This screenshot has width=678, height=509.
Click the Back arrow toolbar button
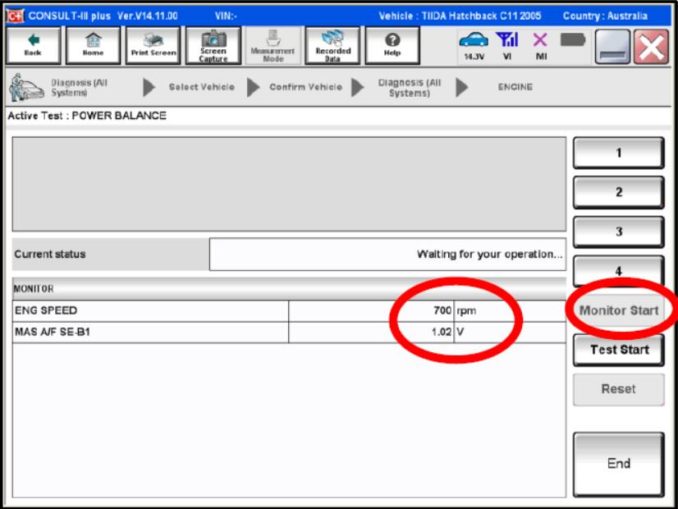(33, 45)
